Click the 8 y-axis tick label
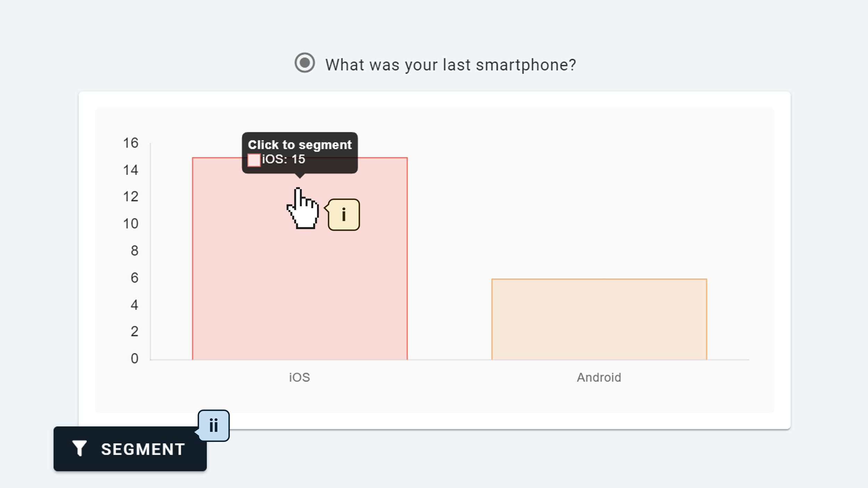The width and height of the screenshot is (868, 488). pyautogui.click(x=134, y=251)
